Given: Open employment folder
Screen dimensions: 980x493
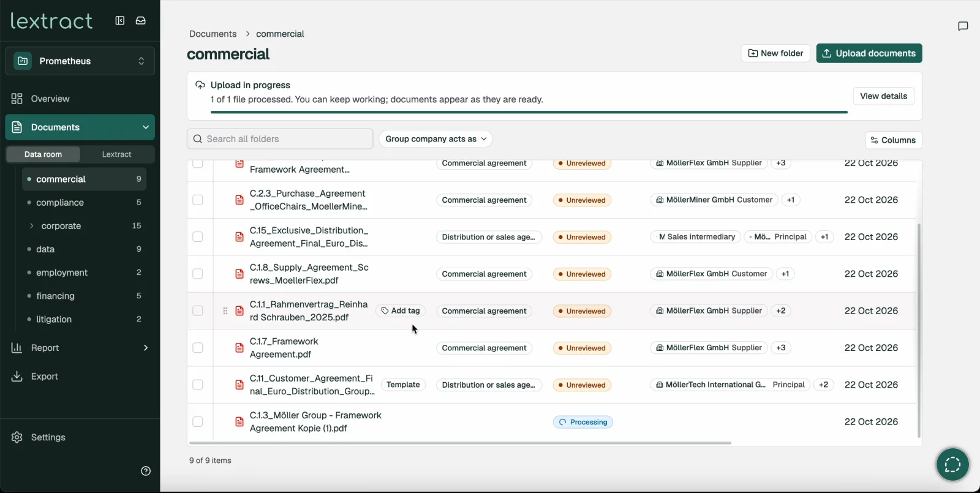Looking at the screenshot, I should click(85, 273).
